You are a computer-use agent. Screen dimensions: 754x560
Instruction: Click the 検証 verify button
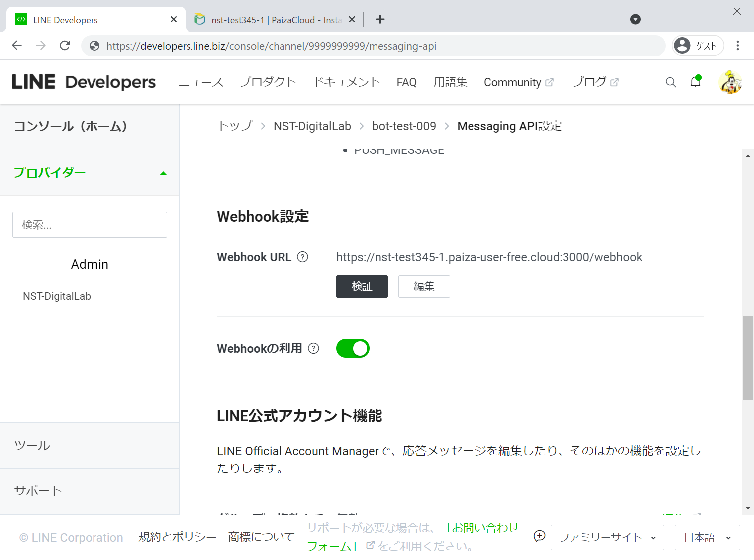362,286
